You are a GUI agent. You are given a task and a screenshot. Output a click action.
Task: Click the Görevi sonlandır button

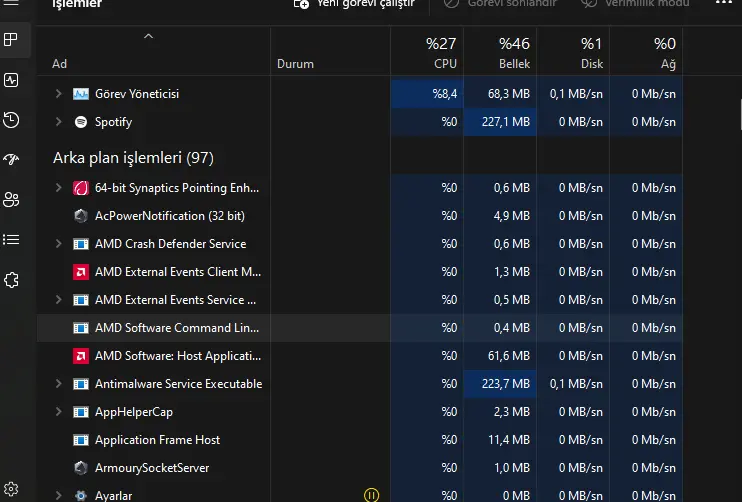click(500, 4)
